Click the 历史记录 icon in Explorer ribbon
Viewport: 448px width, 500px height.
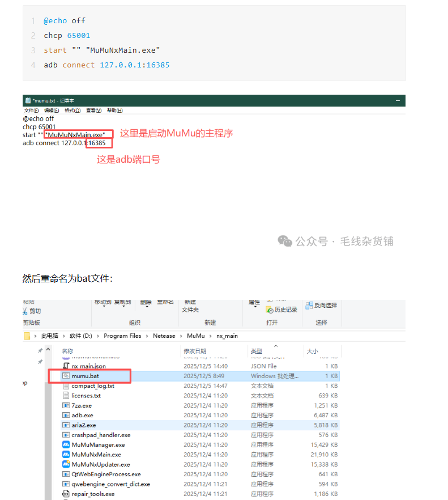[x=270, y=310]
